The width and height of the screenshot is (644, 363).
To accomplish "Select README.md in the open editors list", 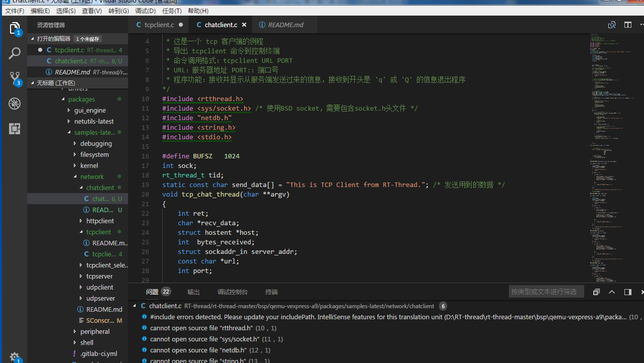I will 78,72.
